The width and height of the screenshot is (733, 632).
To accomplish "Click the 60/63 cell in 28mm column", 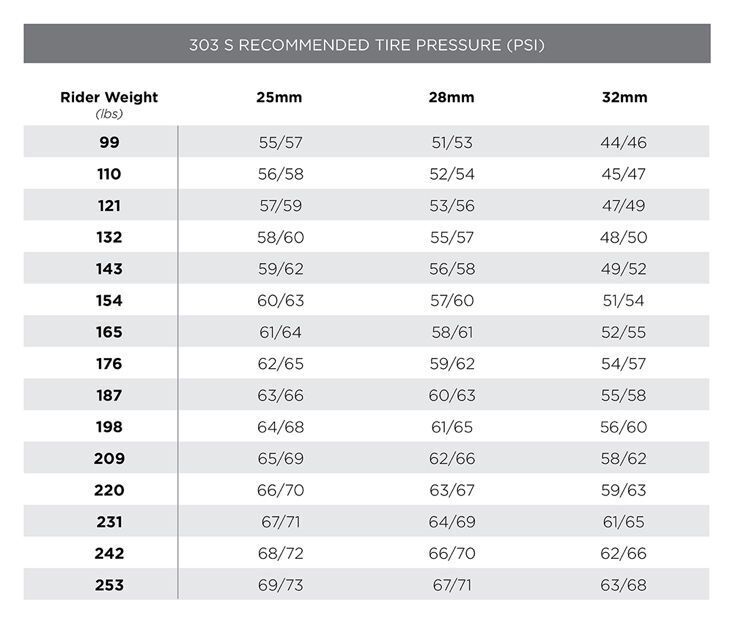I will (452, 395).
